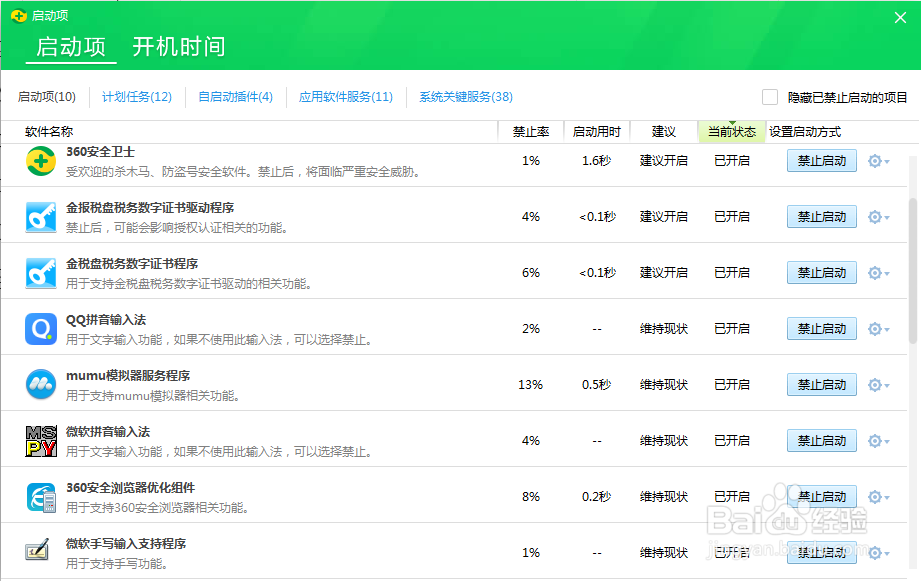Viewport: 921px width, 581px height.
Task: Open gear settings for 金税盘税务数字证书程序 row
Action: click(x=879, y=273)
